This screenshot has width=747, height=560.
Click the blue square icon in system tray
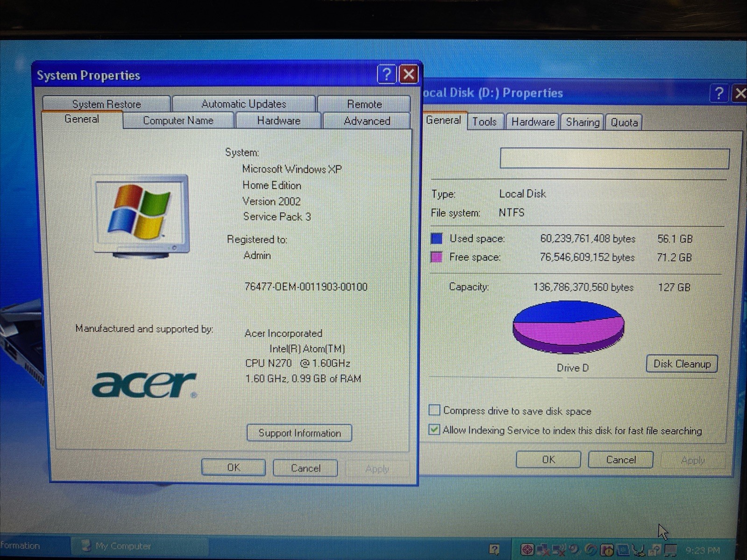(x=623, y=550)
